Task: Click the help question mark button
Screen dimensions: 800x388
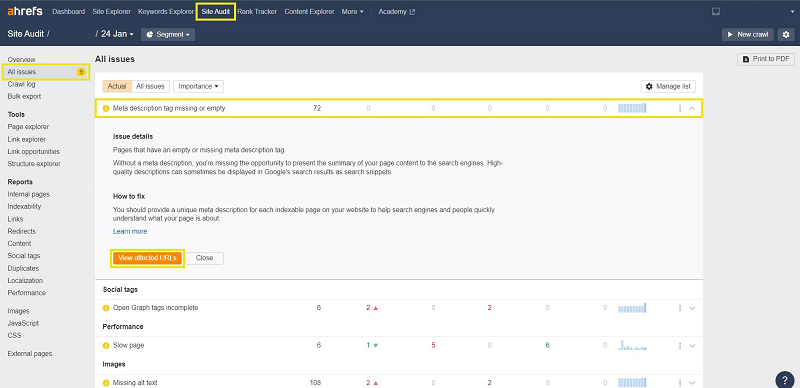Action: [785, 380]
